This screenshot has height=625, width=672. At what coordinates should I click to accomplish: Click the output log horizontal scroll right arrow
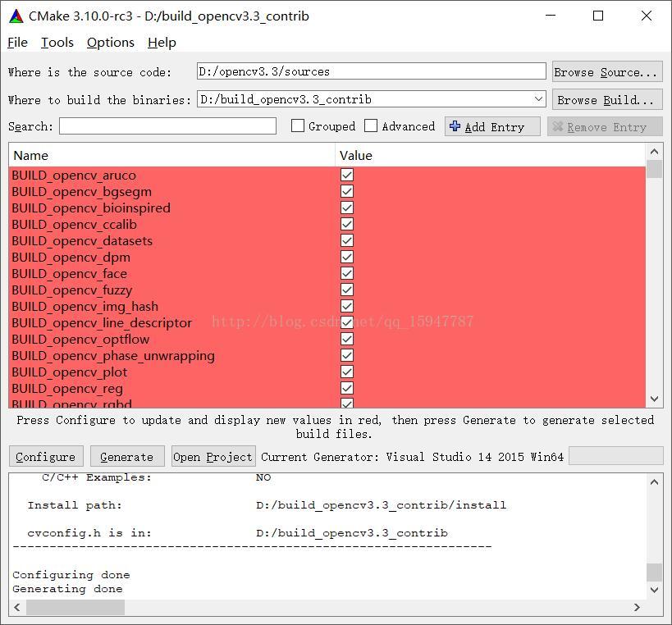point(637,607)
